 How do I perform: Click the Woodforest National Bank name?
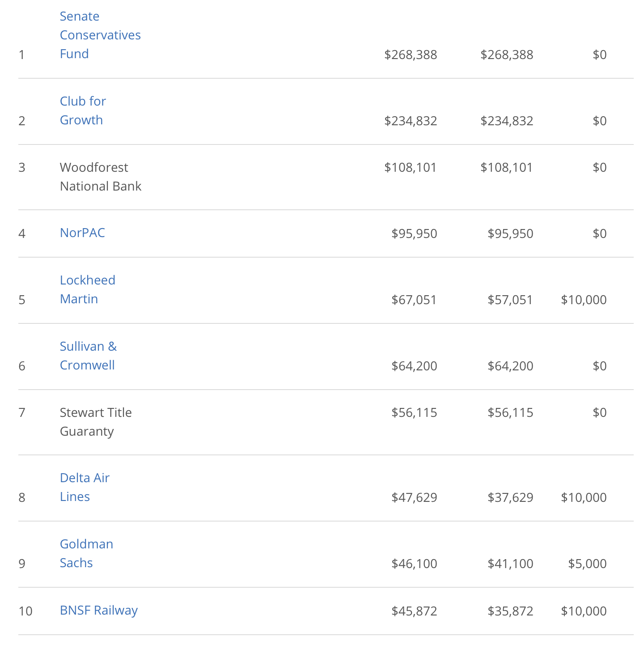point(100,177)
